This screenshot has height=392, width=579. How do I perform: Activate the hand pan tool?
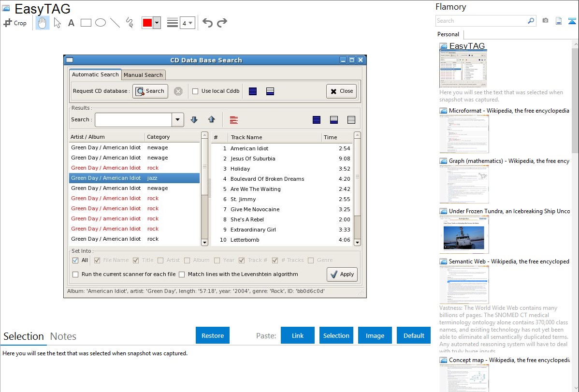[x=42, y=23]
